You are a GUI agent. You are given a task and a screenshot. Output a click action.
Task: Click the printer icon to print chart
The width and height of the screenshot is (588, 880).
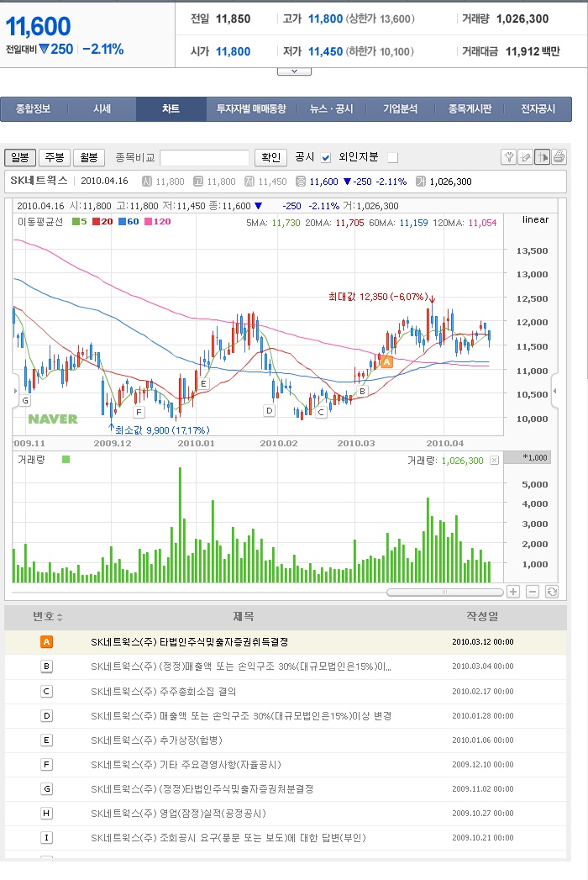coord(559,157)
